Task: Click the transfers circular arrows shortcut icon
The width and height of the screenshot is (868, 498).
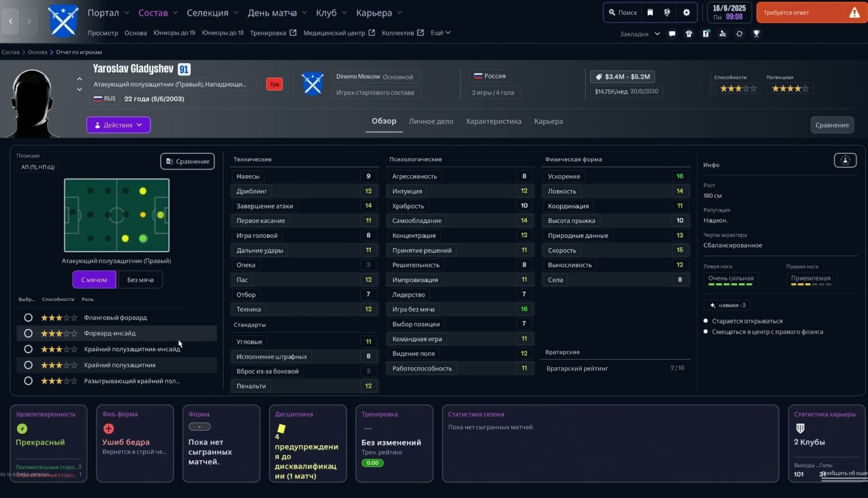Action: (x=739, y=34)
